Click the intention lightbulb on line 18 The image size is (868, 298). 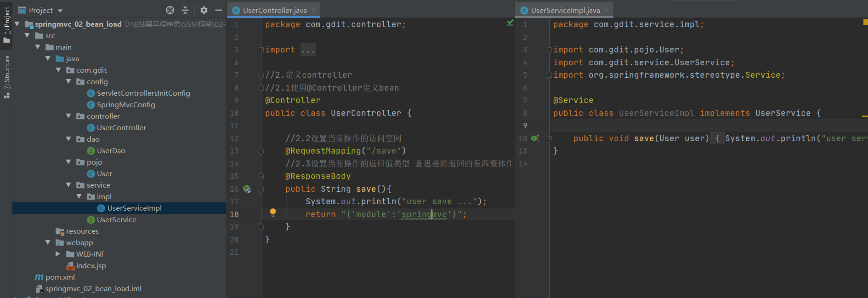(273, 212)
